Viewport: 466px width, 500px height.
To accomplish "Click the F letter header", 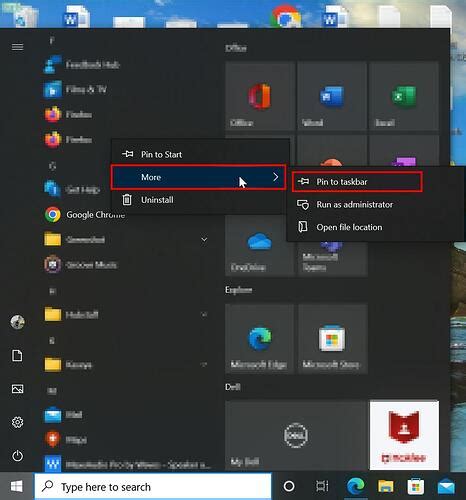I will coord(52,40).
